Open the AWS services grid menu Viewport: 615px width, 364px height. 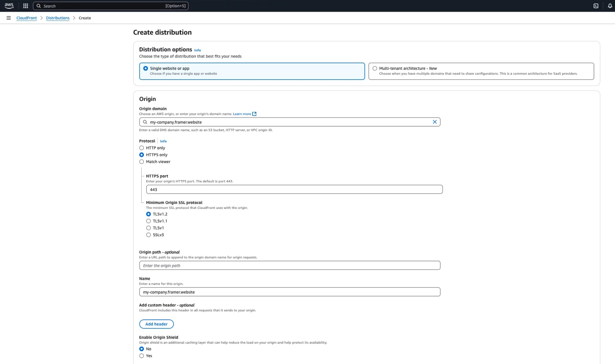(25, 6)
